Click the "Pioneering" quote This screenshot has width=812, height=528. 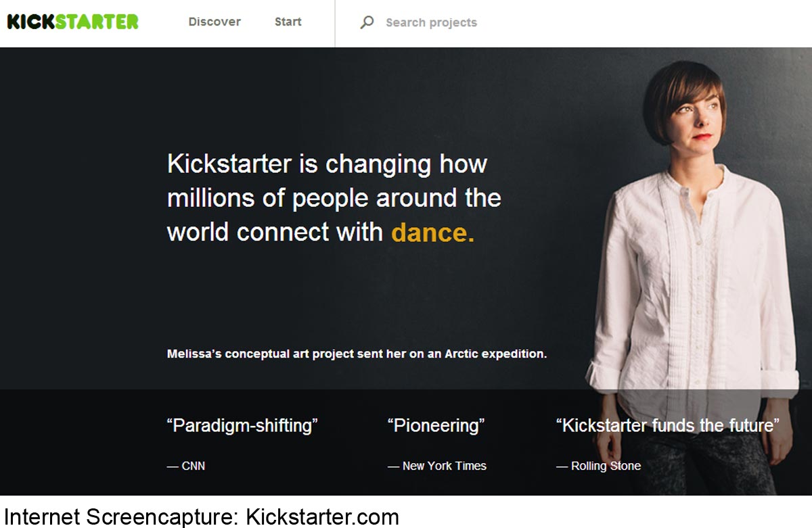pos(436,426)
